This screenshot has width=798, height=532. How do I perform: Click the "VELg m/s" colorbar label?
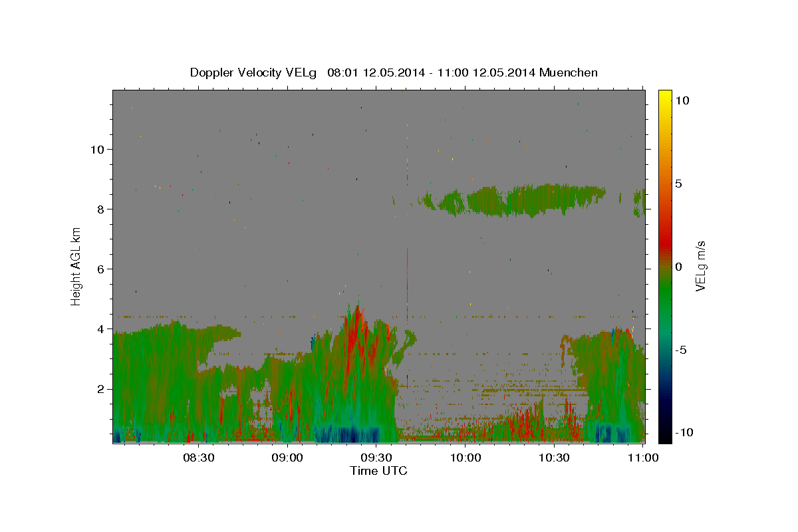click(700, 267)
